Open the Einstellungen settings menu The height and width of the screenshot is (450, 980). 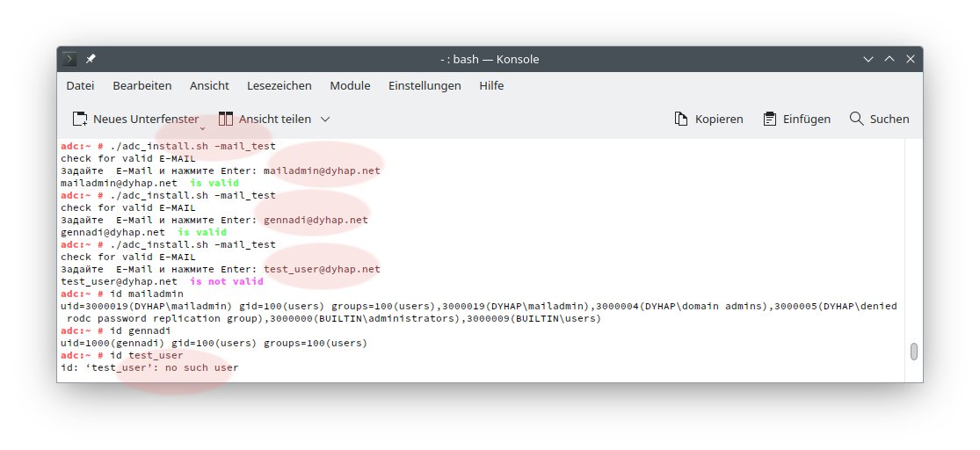pos(425,85)
